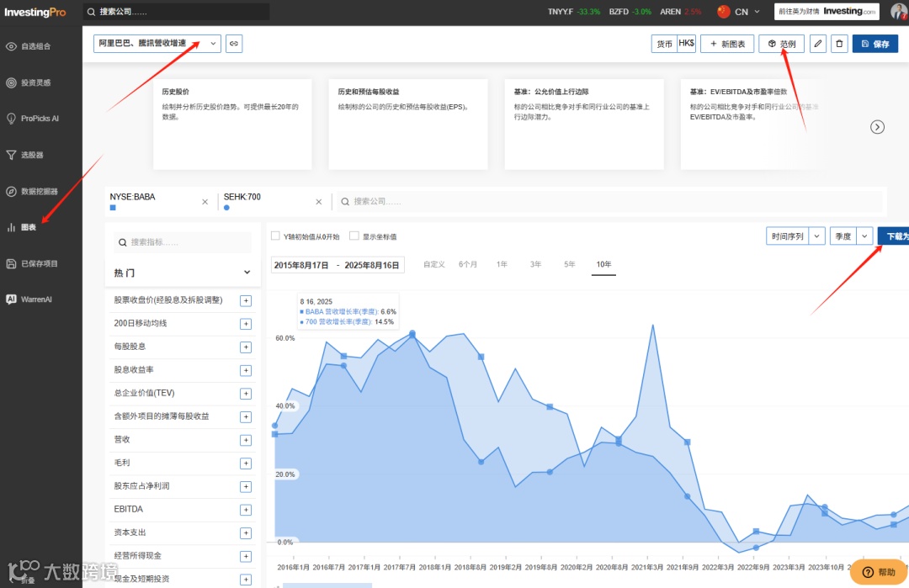The image size is (909, 588).
Task: Add the 股息收益率 metric
Action: point(246,370)
